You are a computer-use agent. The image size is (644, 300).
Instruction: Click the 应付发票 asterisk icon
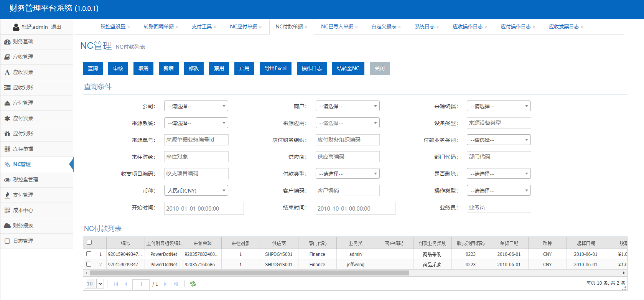[x=7, y=119]
